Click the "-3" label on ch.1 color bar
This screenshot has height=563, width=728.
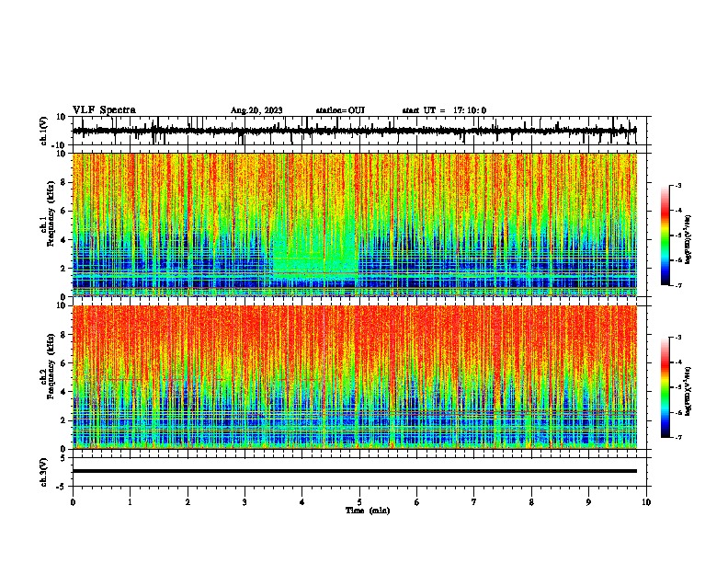pyautogui.click(x=677, y=186)
